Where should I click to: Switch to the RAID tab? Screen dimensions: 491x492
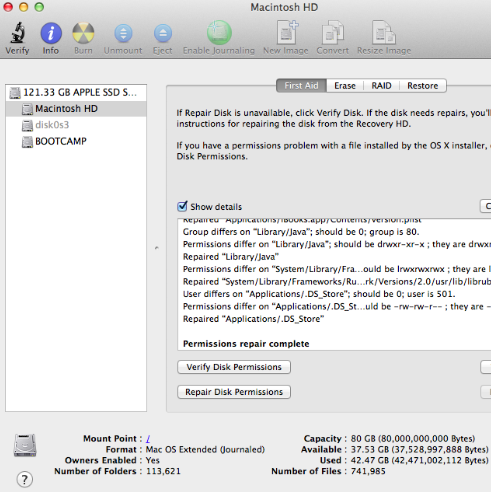pos(381,86)
